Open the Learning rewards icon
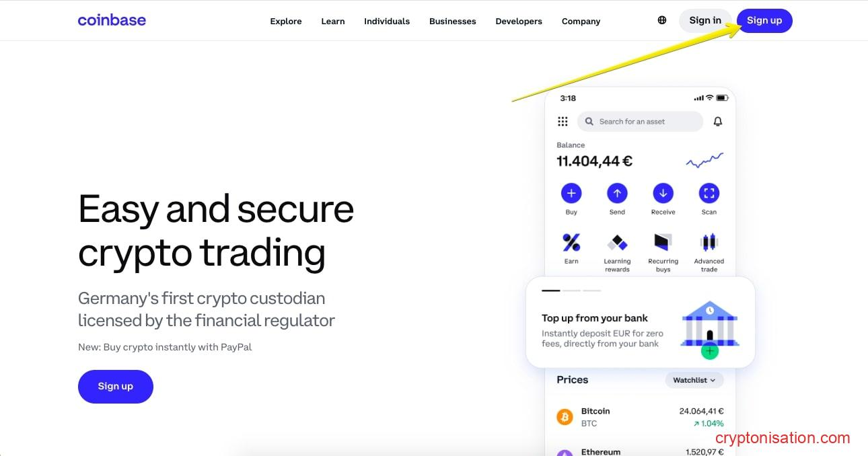Image resolution: width=868 pixels, height=456 pixels. pyautogui.click(x=617, y=243)
